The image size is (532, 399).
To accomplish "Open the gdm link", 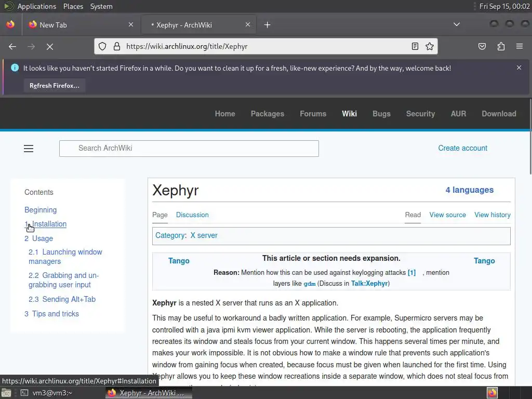I will click(x=309, y=284).
